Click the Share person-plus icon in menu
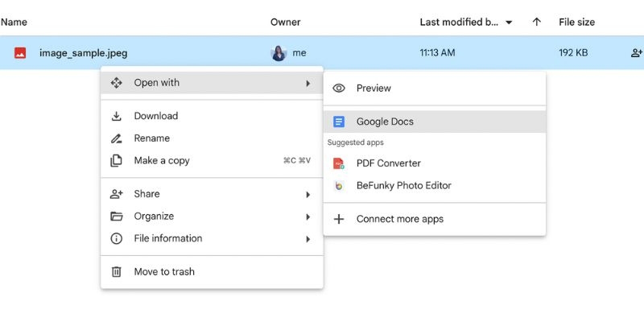Screen dimensions: 644x322 pyautogui.click(x=116, y=194)
